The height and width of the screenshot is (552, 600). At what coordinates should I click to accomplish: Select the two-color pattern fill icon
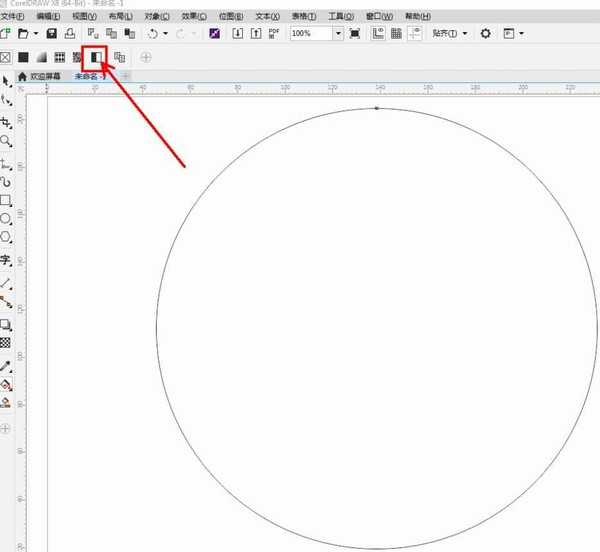(97, 57)
